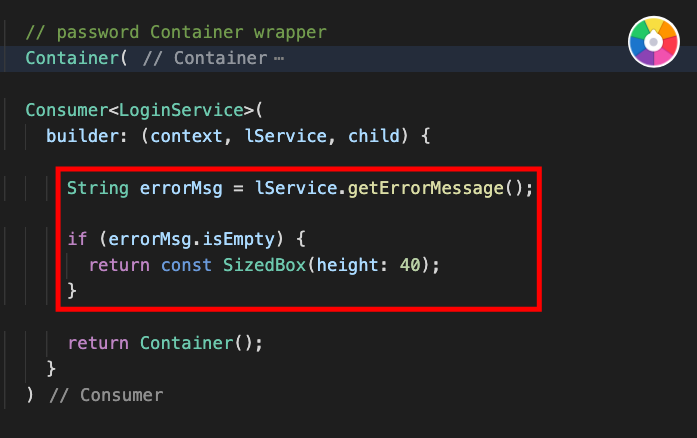Click the builder parameter label
This screenshot has width=697, height=438.
[83, 136]
